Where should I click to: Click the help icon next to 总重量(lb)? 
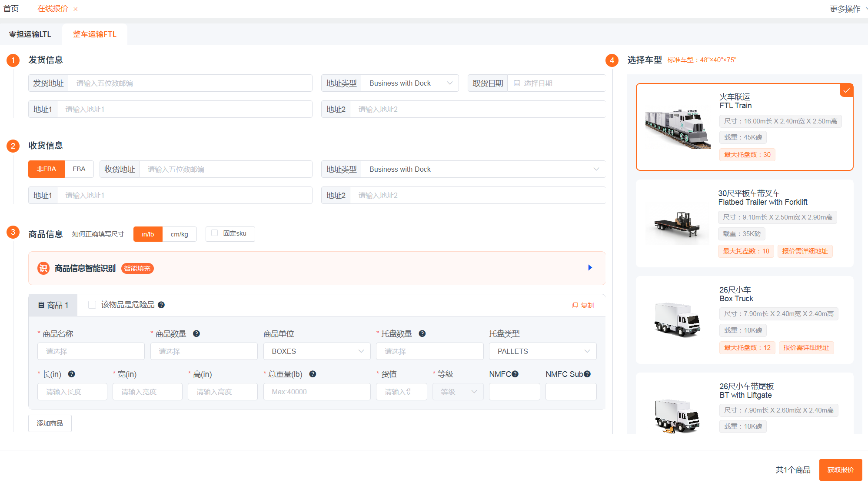(x=313, y=374)
